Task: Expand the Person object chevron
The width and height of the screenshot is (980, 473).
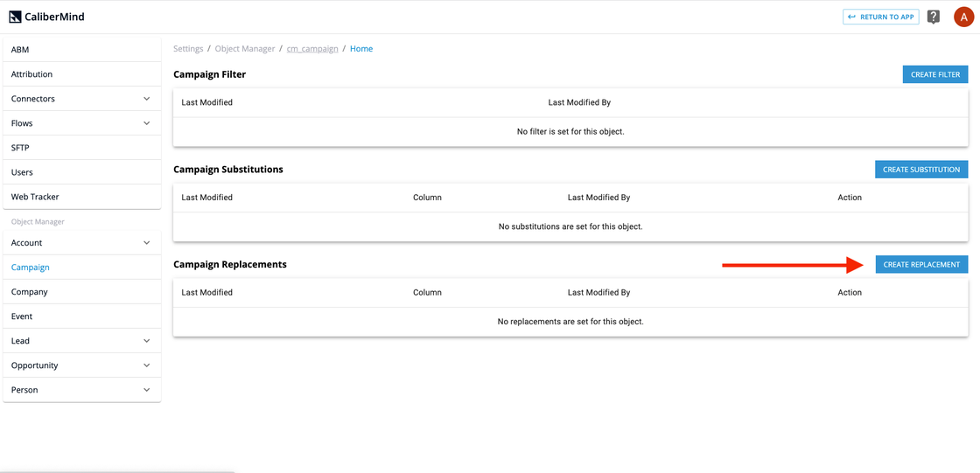Action: (147, 389)
